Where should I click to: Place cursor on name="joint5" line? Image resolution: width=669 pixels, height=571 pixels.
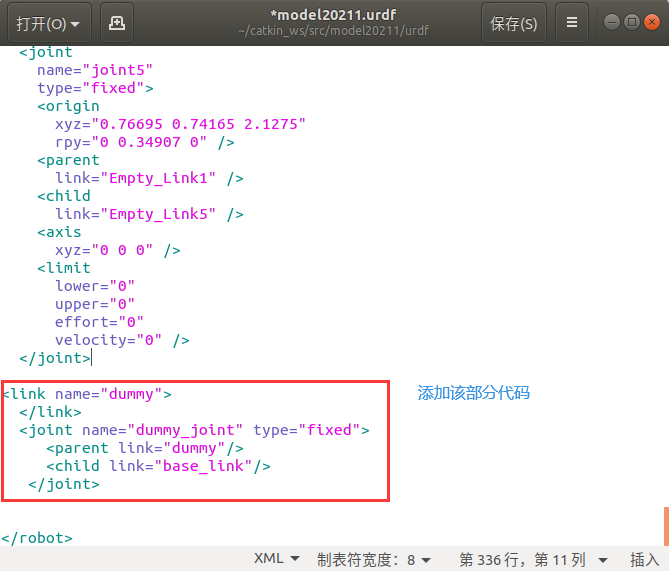95,70
